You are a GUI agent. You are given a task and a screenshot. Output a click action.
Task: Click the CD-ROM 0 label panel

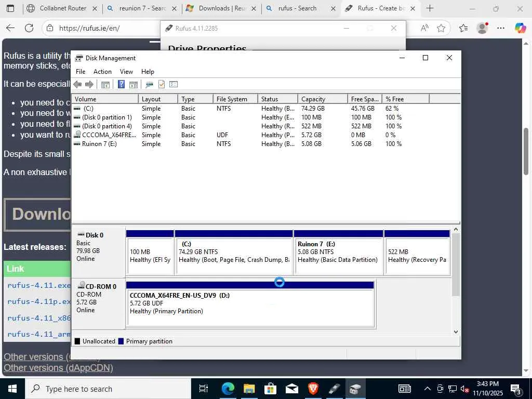98,303
